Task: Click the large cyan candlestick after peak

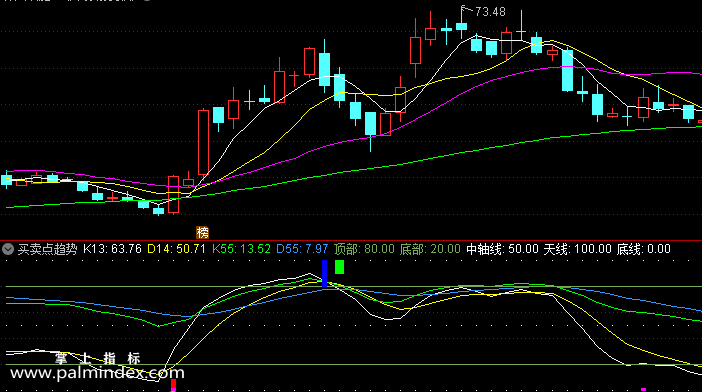Action: [x=567, y=70]
